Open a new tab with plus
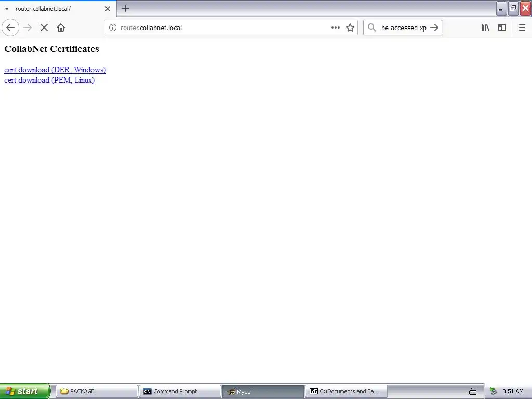 [x=125, y=8]
